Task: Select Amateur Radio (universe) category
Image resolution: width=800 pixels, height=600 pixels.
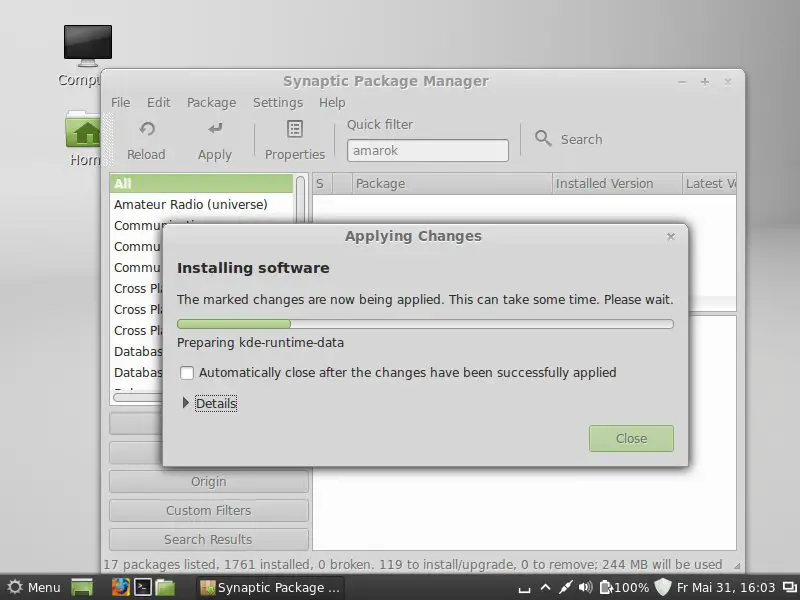Action: [x=201, y=205]
